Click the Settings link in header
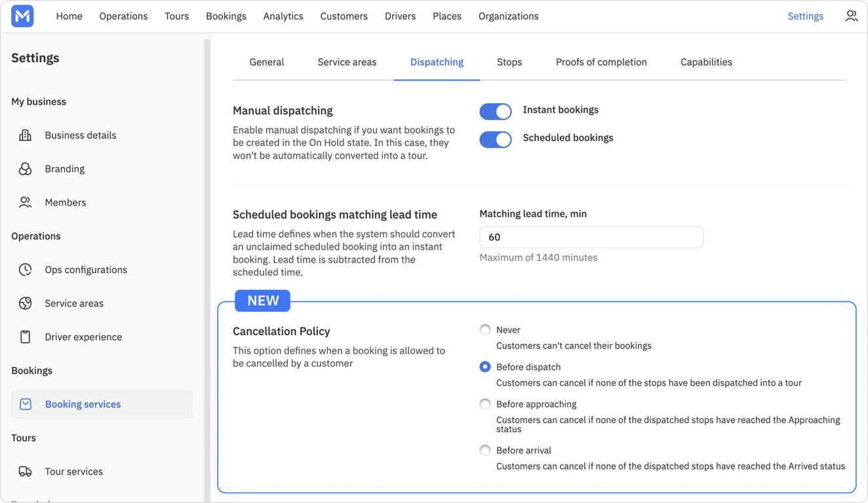The image size is (868, 503). tap(805, 16)
